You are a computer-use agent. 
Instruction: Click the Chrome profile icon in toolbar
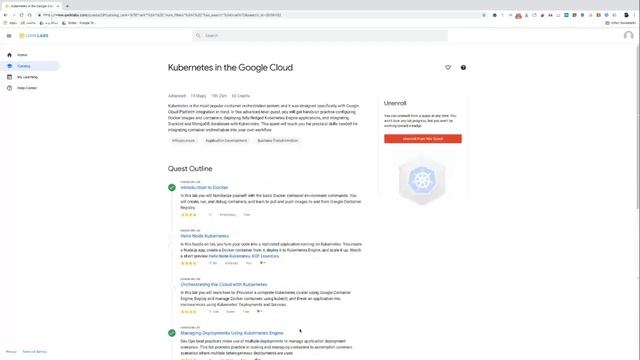pos(626,15)
